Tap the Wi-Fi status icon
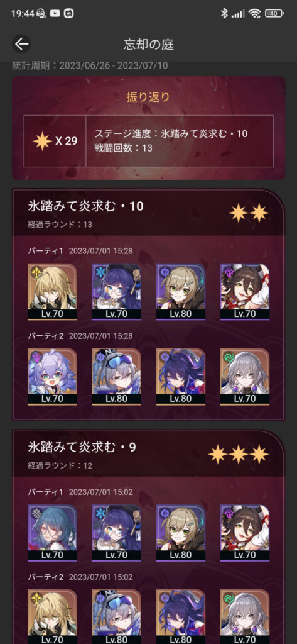Image resolution: width=297 pixels, height=644 pixels. 255,14
